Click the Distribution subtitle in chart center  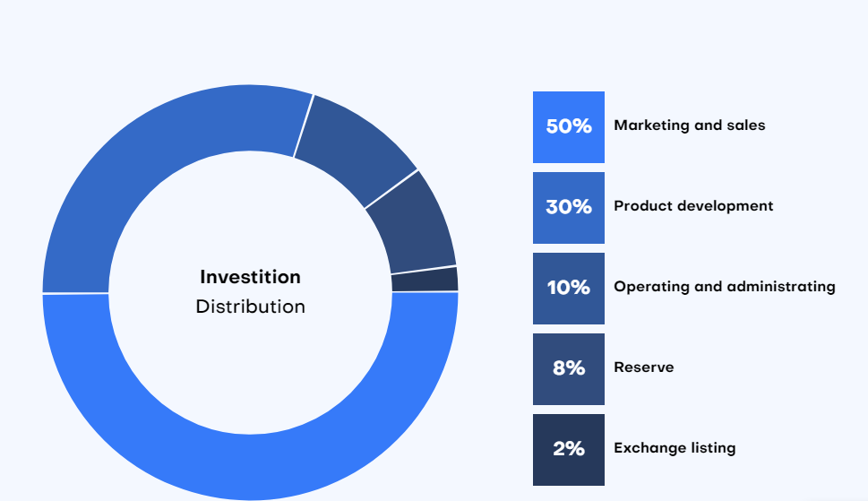click(x=250, y=307)
